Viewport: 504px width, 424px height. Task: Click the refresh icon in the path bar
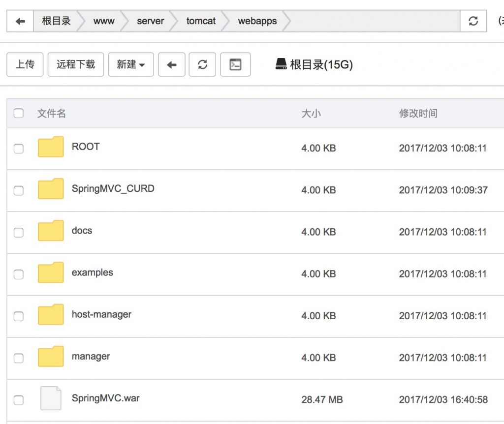(x=473, y=21)
